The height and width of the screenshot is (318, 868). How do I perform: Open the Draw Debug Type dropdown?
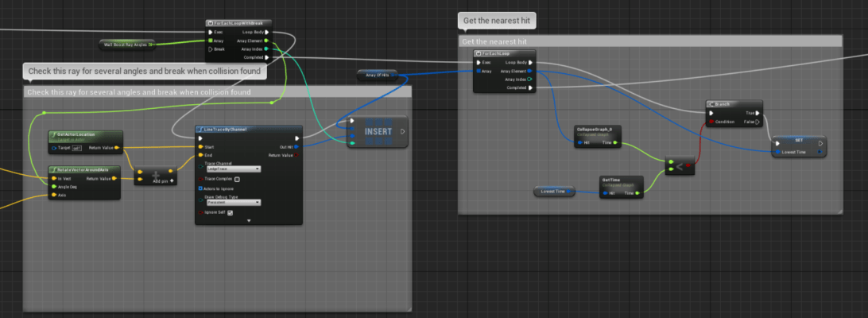233,203
